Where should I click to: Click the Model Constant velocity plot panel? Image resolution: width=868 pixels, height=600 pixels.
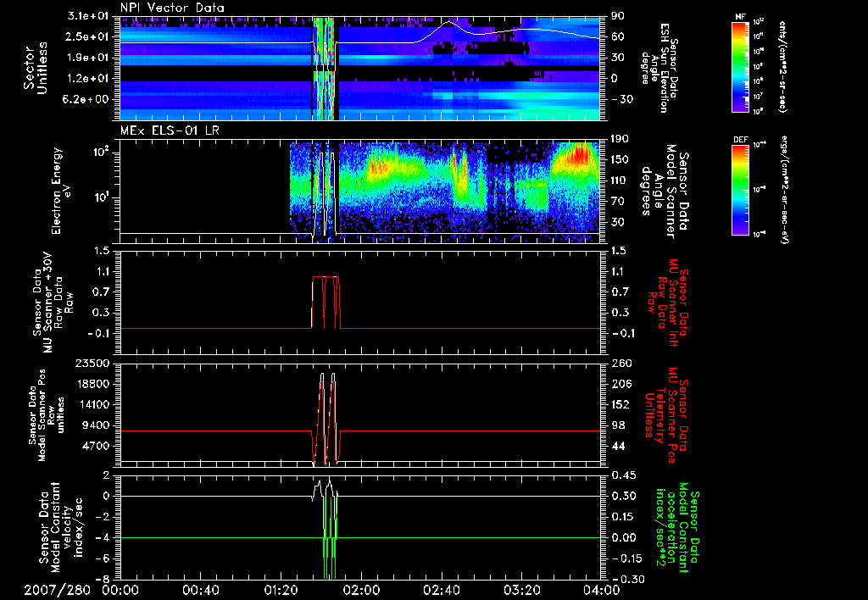(359, 527)
